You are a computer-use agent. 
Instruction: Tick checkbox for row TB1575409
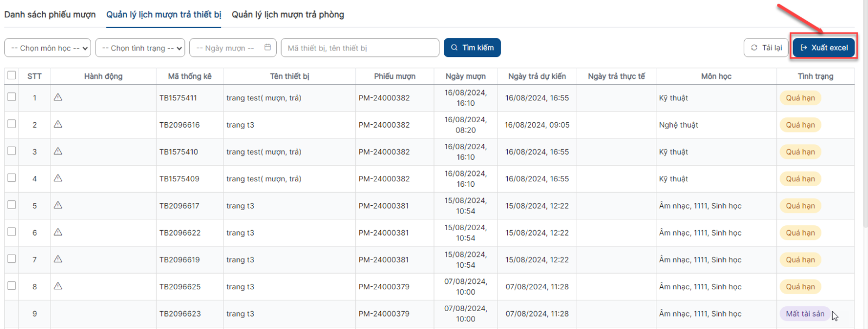[11, 178]
